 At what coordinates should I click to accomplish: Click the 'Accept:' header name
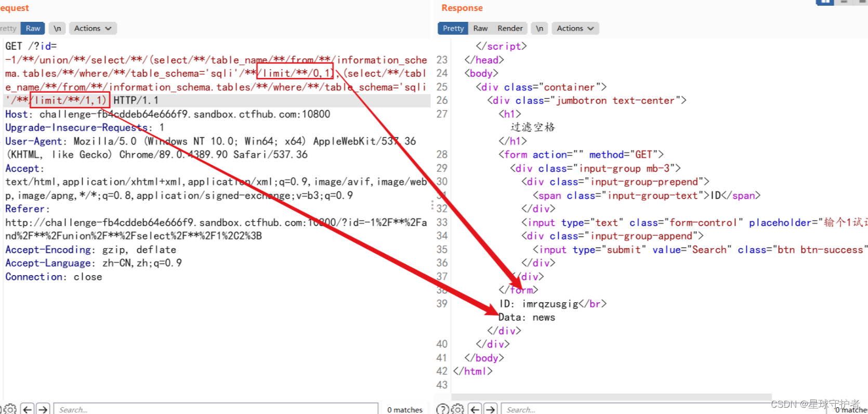click(x=25, y=168)
